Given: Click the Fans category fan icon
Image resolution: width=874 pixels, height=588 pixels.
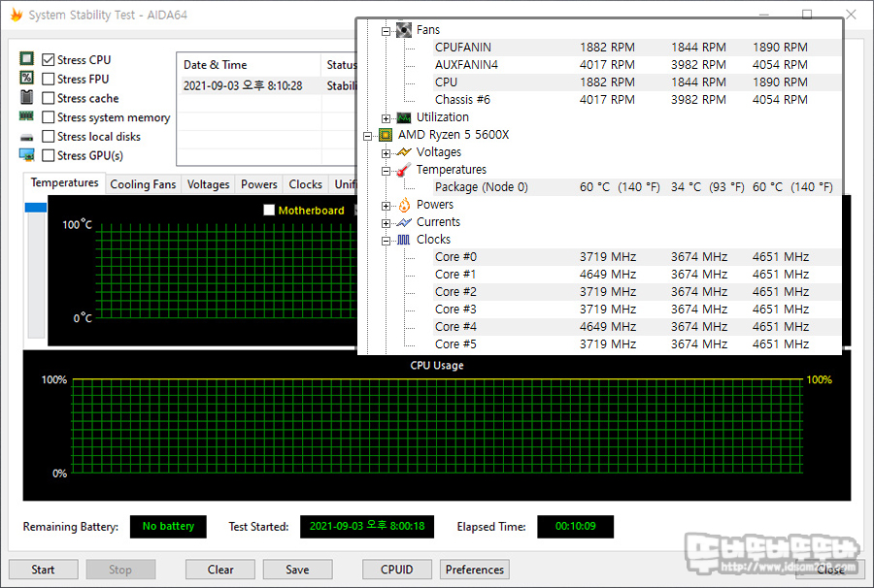Looking at the screenshot, I should [404, 30].
